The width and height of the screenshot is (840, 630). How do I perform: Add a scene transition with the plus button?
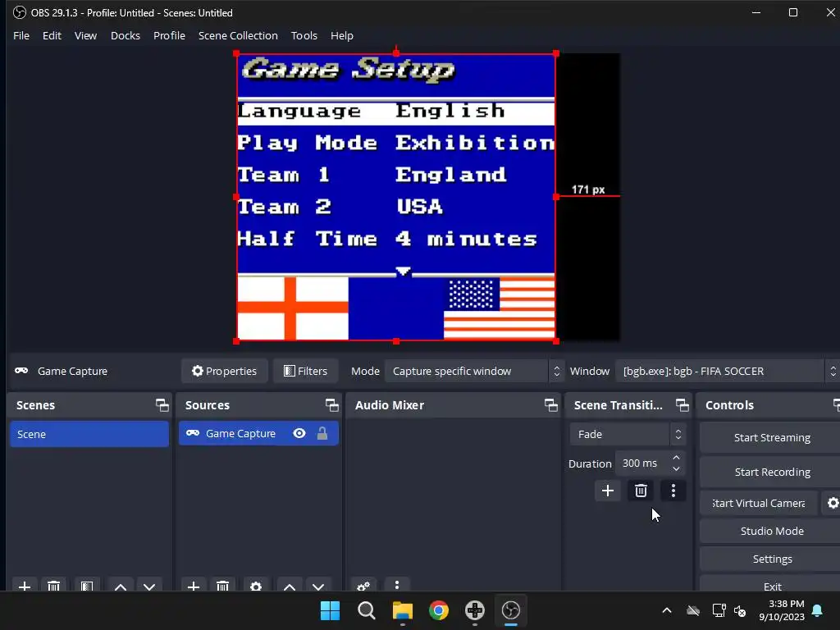point(608,491)
